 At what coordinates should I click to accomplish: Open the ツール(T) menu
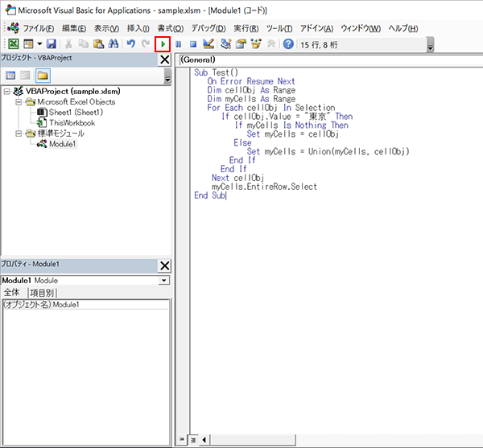[279, 29]
